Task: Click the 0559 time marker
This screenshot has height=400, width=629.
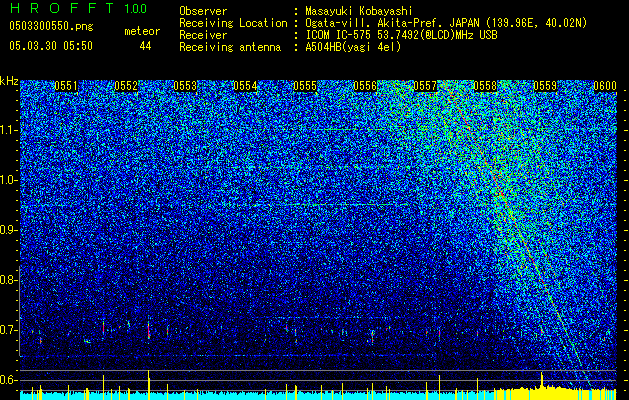Action: pyautogui.click(x=545, y=86)
